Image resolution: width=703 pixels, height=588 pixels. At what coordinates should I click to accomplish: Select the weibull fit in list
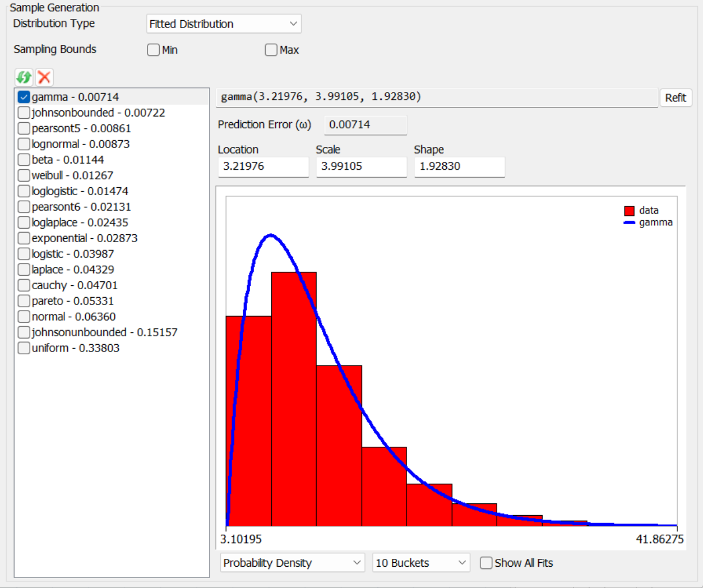tap(72, 175)
